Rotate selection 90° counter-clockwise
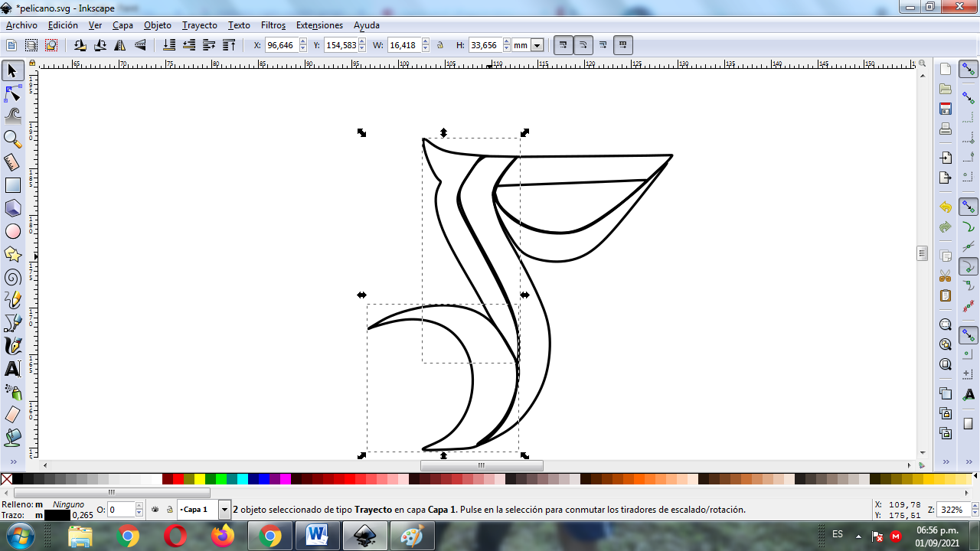The image size is (980, 551). (80, 45)
